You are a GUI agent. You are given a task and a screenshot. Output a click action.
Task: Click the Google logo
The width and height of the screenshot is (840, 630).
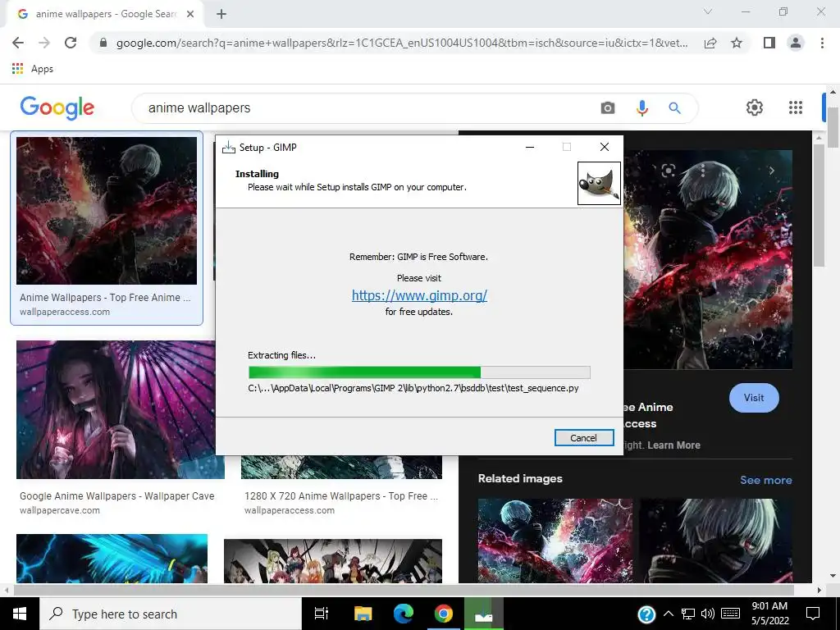[57, 107]
